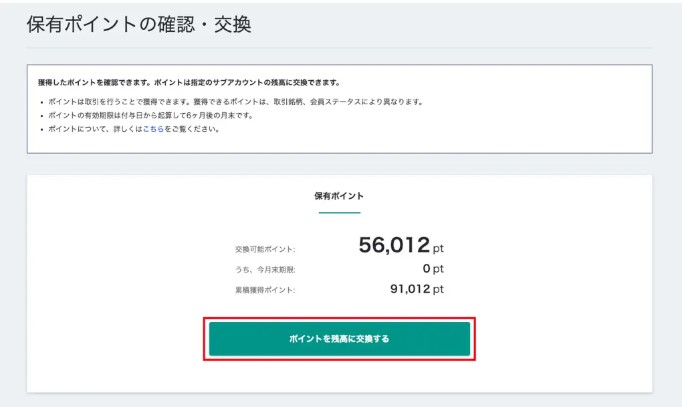Viewport: 684px width, 407px height.
Task: Click the trailing text をご覧ください after the link
Action: click(x=192, y=129)
